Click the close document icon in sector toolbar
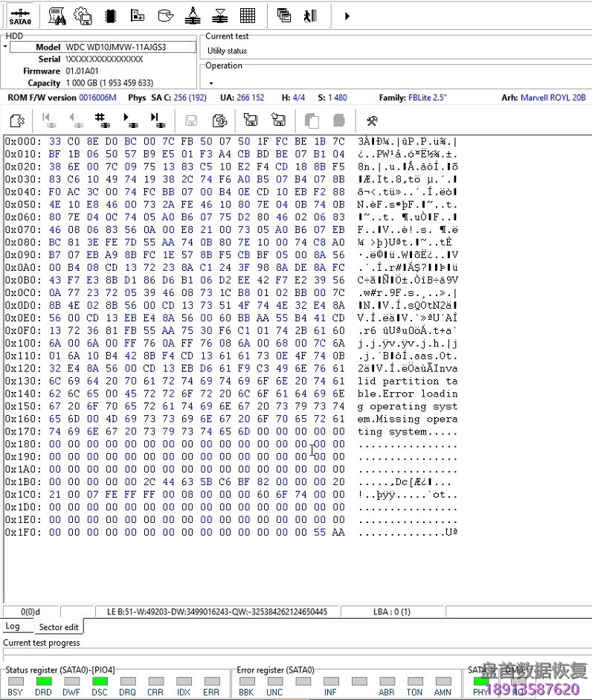The image size is (592, 700). pos(18,121)
